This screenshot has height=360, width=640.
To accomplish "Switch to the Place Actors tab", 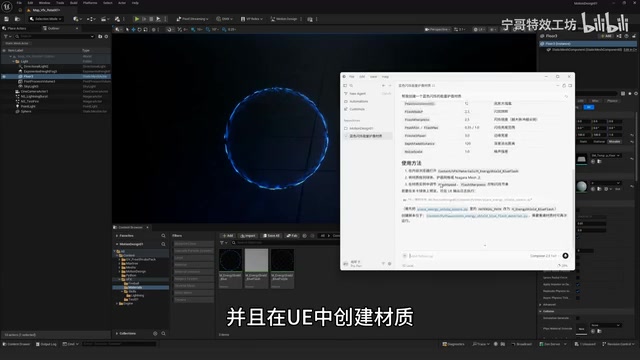I will pos(15,29).
